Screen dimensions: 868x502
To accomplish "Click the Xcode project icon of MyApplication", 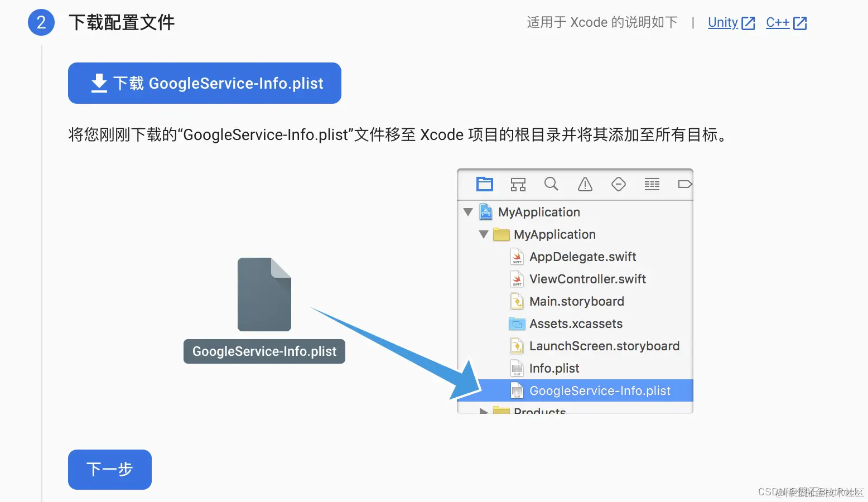I will 486,212.
